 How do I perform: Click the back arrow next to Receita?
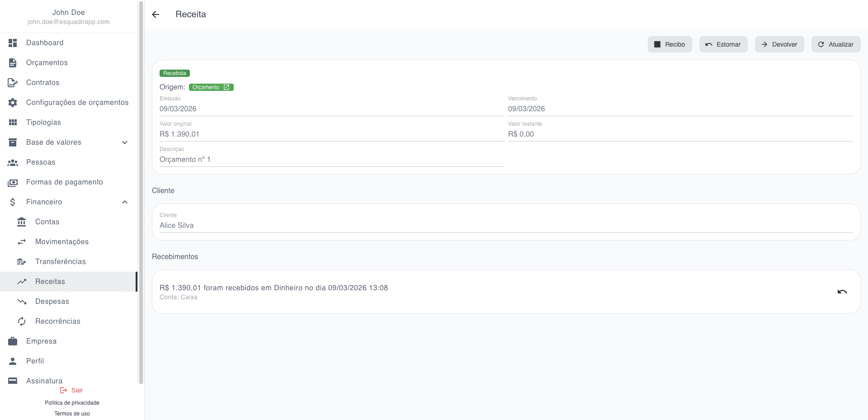click(156, 14)
